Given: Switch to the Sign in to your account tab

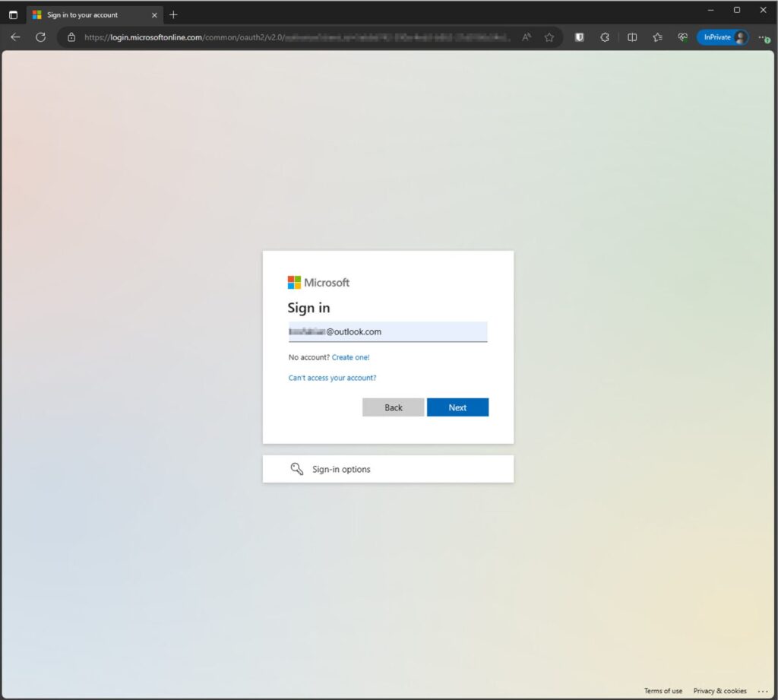Looking at the screenshot, I should tap(91, 14).
